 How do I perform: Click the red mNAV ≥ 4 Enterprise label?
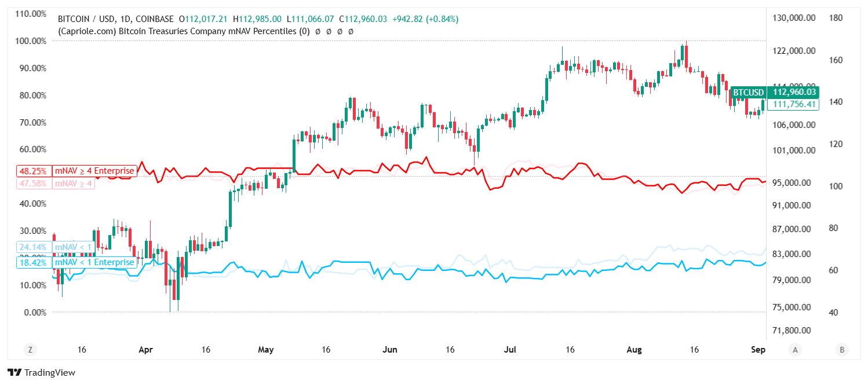94,171
